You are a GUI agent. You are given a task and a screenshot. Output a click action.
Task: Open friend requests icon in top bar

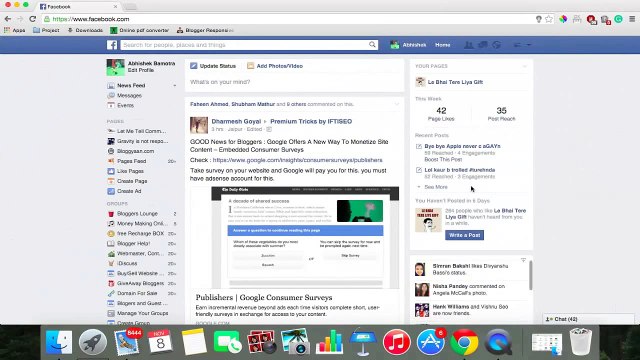[x=469, y=45]
